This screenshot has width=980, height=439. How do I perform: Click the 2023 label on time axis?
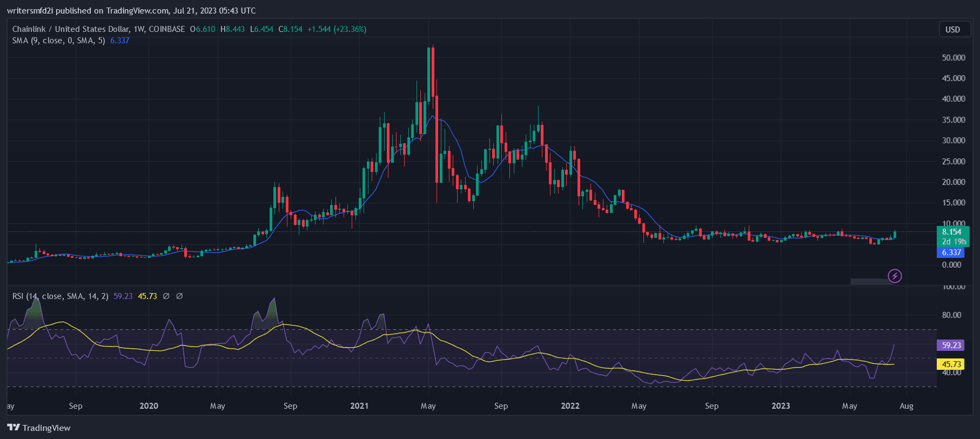click(781, 406)
